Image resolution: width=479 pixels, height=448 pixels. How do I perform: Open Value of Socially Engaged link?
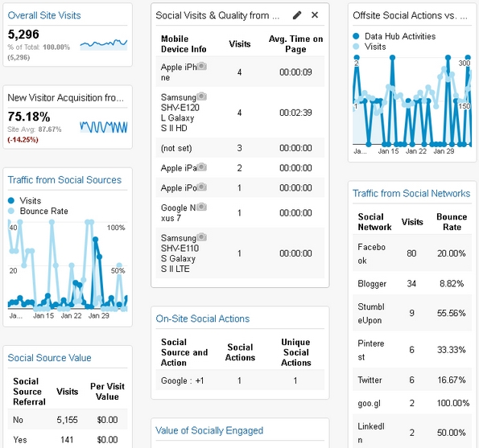pos(209,430)
